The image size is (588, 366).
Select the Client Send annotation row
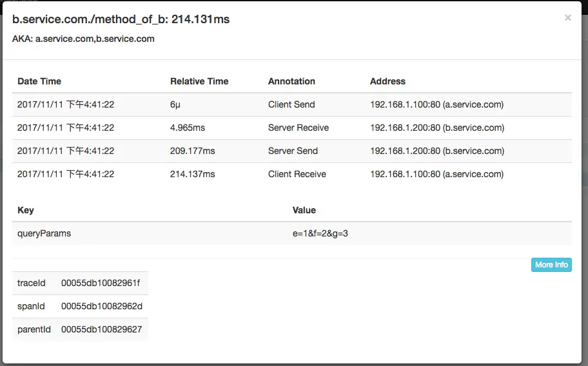click(292, 104)
